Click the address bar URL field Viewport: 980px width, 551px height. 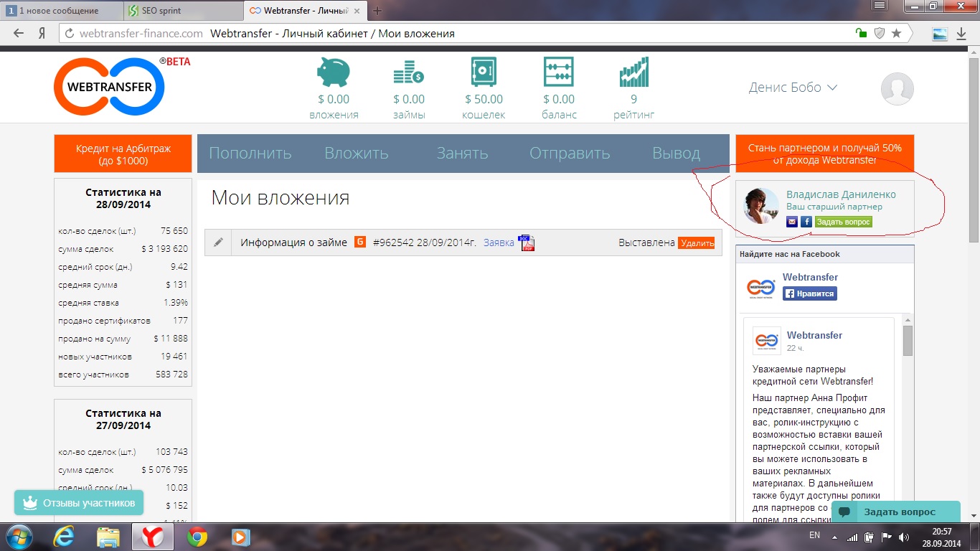tap(485, 33)
